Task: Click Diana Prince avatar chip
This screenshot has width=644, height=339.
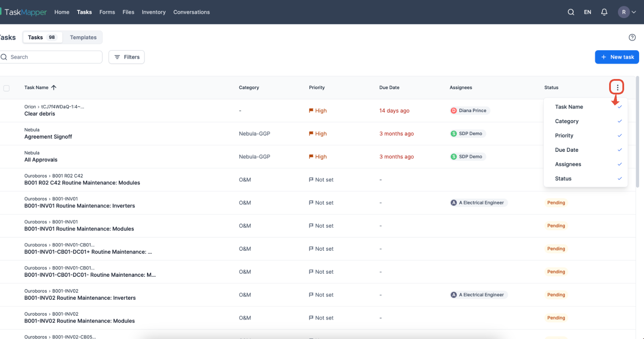Action: (470, 111)
